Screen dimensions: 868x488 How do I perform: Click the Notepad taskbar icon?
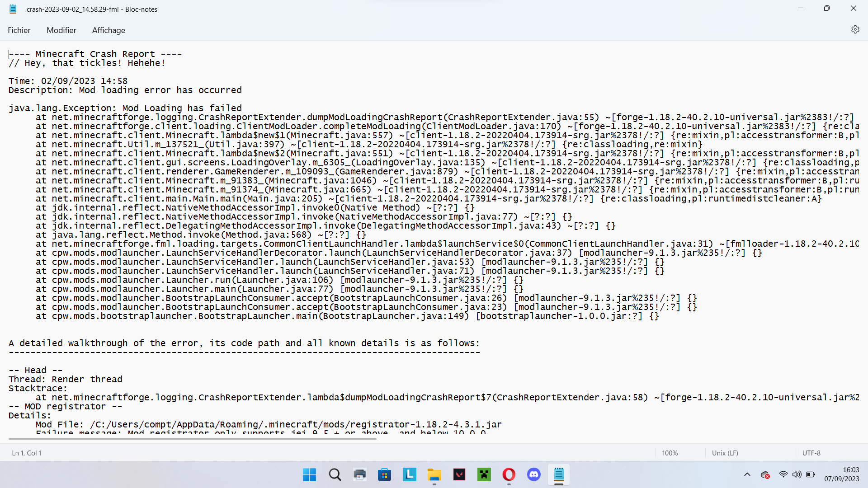coord(559,474)
